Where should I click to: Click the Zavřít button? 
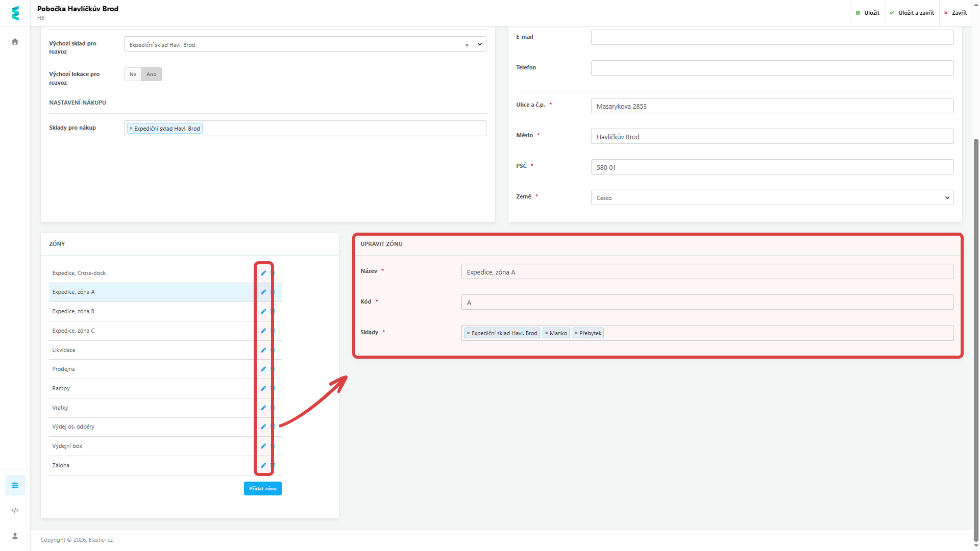tap(955, 13)
